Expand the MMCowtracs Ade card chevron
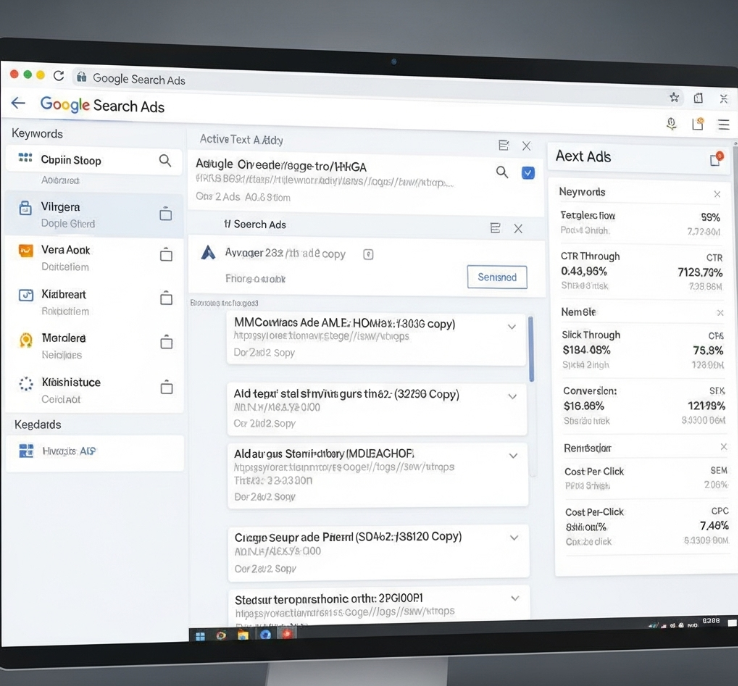The image size is (738, 686). 512,327
